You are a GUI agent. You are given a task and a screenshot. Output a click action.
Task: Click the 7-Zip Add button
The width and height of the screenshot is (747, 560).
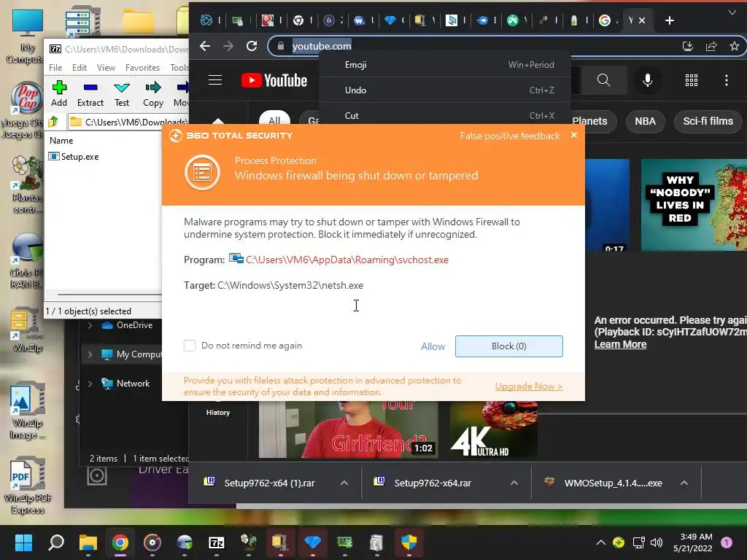pyautogui.click(x=59, y=93)
